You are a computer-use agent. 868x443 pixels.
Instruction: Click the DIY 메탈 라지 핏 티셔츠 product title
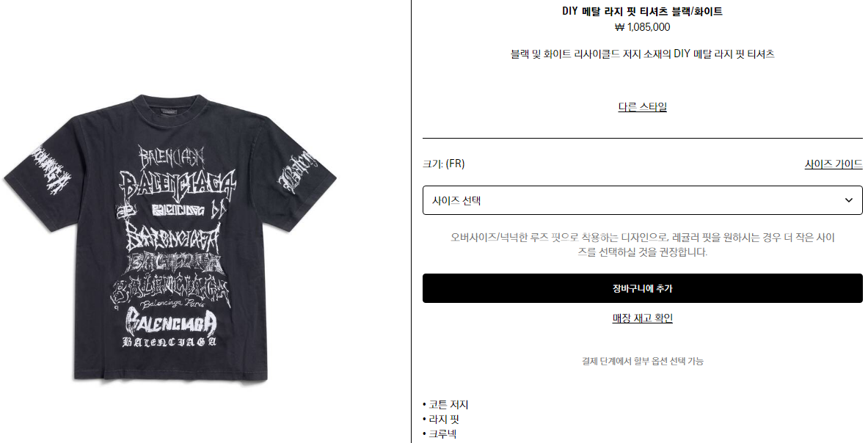point(642,11)
